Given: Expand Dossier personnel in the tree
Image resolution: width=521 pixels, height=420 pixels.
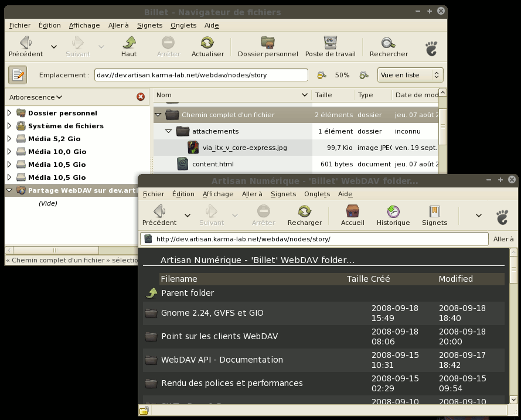Looking at the screenshot, I should click(9, 113).
